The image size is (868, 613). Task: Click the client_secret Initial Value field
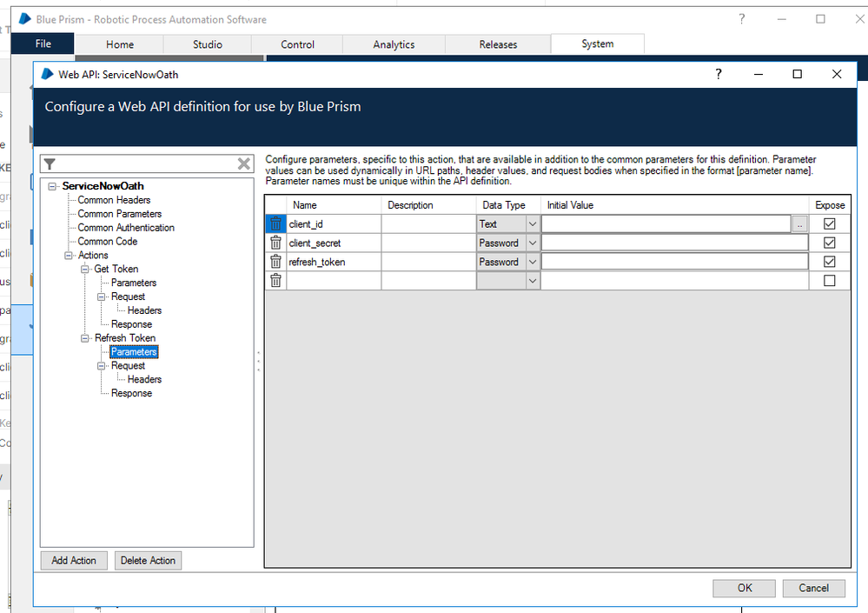click(x=674, y=243)
